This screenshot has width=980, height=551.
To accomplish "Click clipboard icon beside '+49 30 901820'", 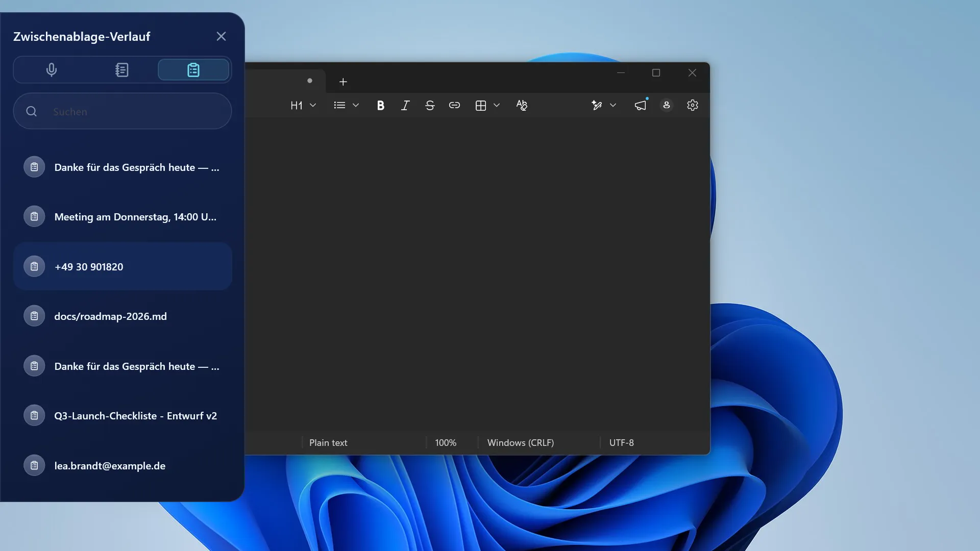I will click(x=34, y=266).
